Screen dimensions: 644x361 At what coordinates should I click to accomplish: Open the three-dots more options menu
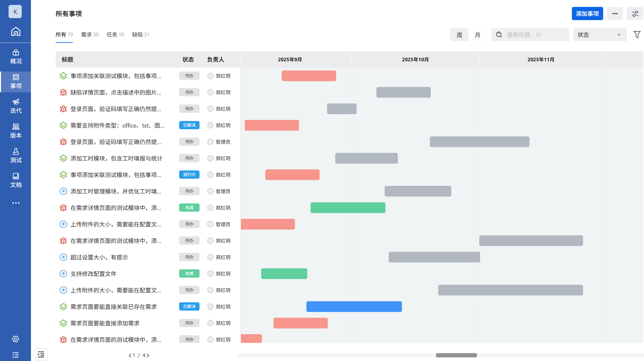[x=615, y=14]
